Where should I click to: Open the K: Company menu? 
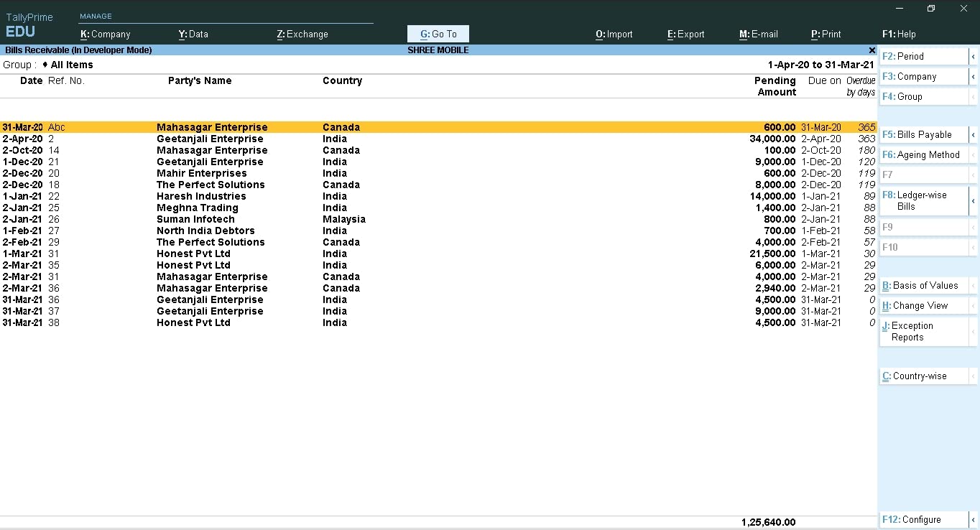coord(106,34)
